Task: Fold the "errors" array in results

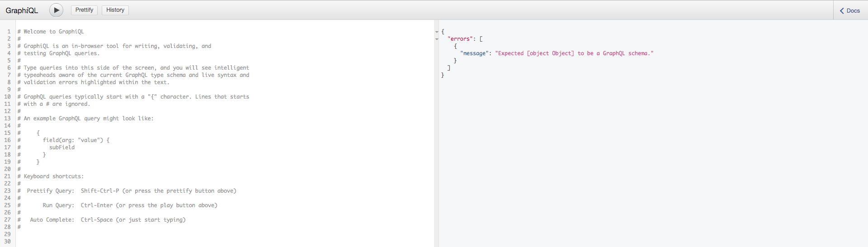Action: tap(437, 39)
